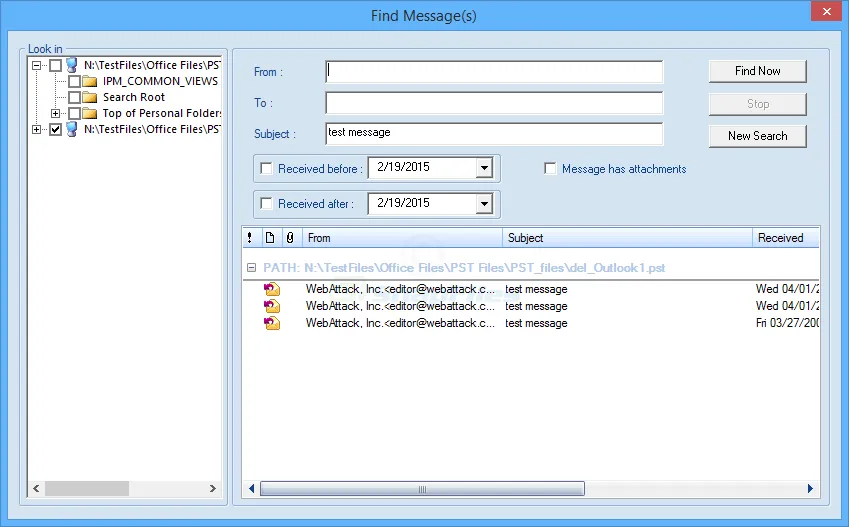Image resolution: width=849 pixels, height=527 pixels.
Task: Click results list scroll left arrow
Action: coord(251,489)
